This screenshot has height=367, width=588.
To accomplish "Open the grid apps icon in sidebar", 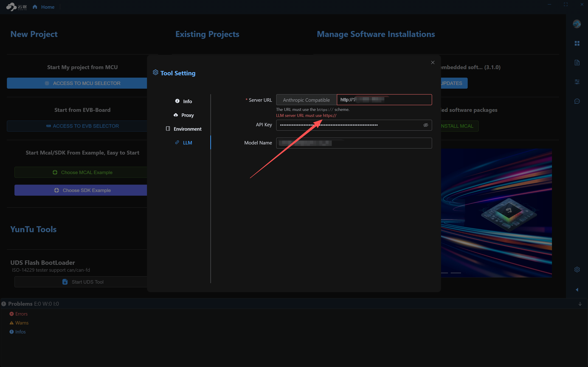I will click(x=577, y=43).
